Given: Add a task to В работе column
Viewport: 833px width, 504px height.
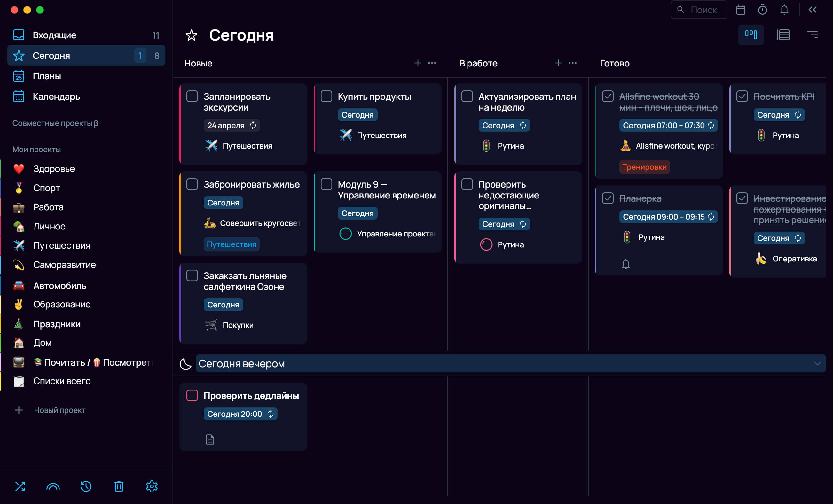Looking at the screenshot, I should (x=558, y=63).
